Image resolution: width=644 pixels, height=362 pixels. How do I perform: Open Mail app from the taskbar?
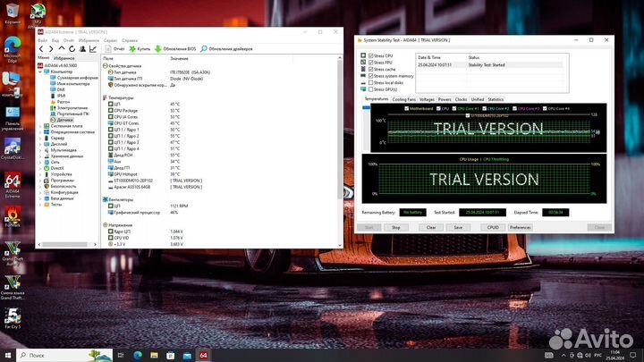[187, 355]
